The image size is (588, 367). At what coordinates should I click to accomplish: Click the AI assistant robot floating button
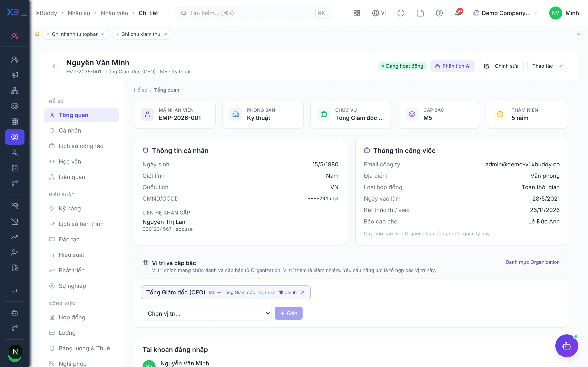point(566,346)
